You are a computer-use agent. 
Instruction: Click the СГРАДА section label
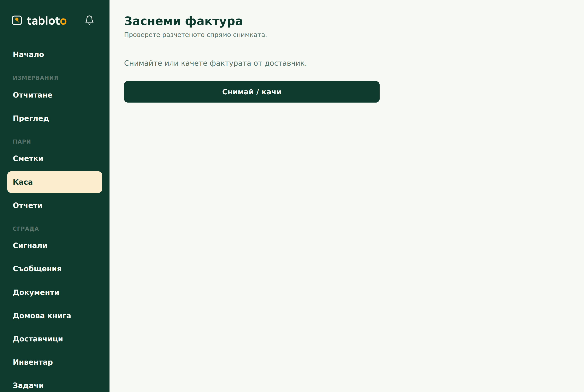pos(26,229)
